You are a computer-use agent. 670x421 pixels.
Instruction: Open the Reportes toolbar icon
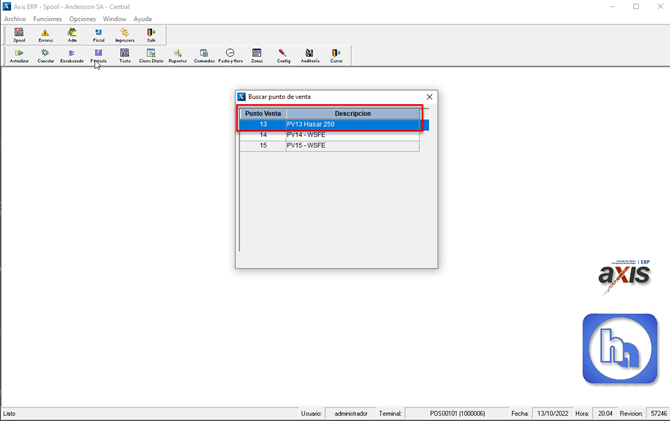point(178,56)
